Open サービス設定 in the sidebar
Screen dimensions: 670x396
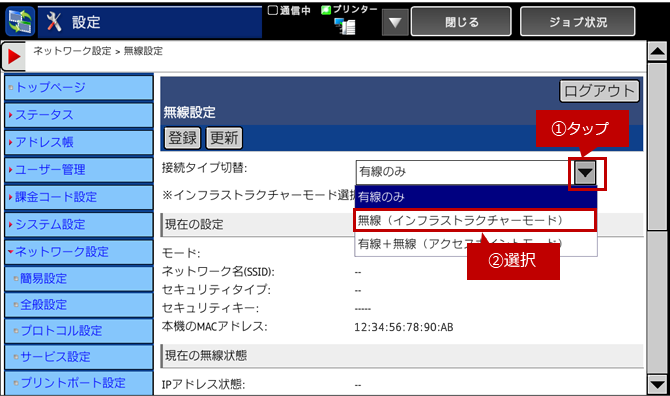(79, 357)
